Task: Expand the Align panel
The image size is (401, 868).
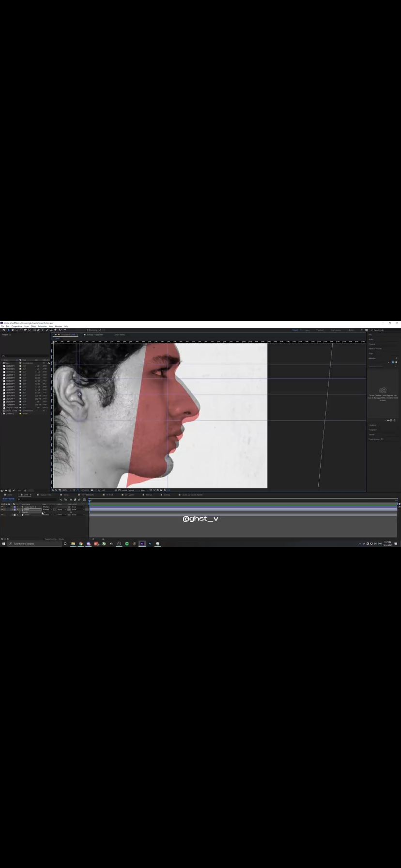Action: 370,354
